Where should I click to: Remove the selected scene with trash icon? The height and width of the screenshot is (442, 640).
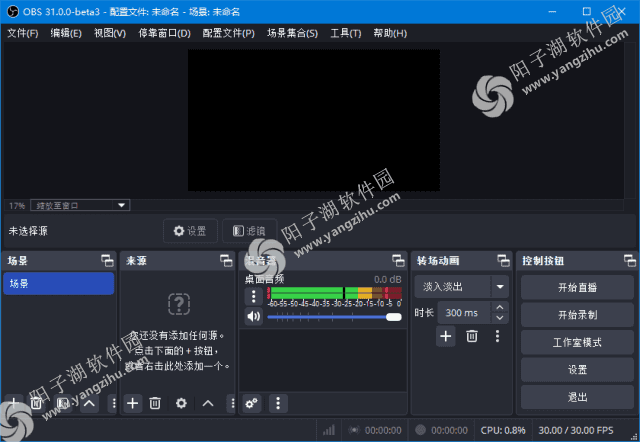tap(36, 403)
